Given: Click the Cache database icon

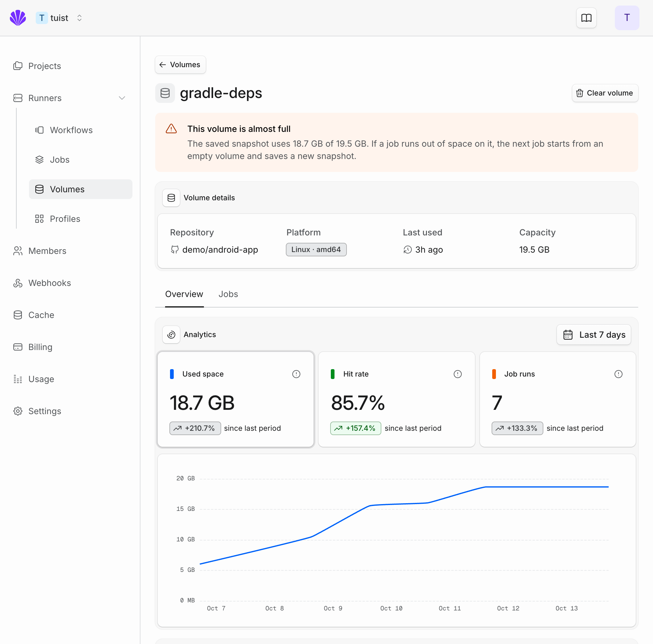Looking at the screenshot, I should click(x=18, y=315).
